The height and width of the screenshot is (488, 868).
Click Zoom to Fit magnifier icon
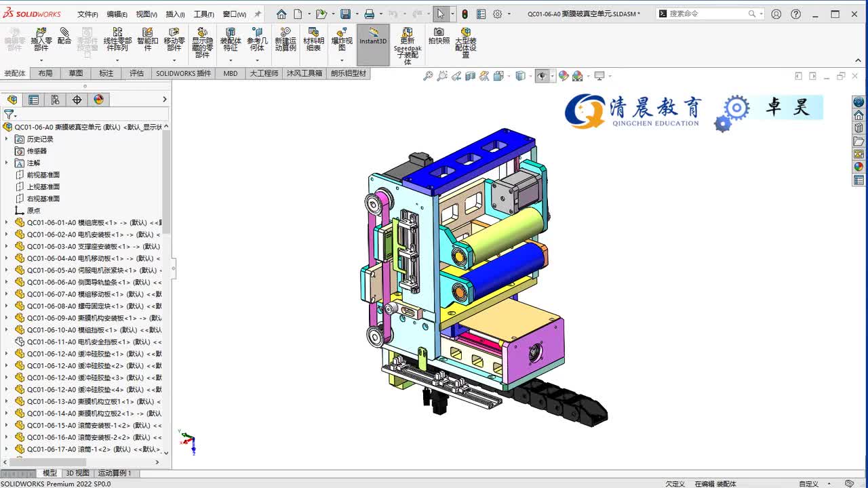point(428,76)
